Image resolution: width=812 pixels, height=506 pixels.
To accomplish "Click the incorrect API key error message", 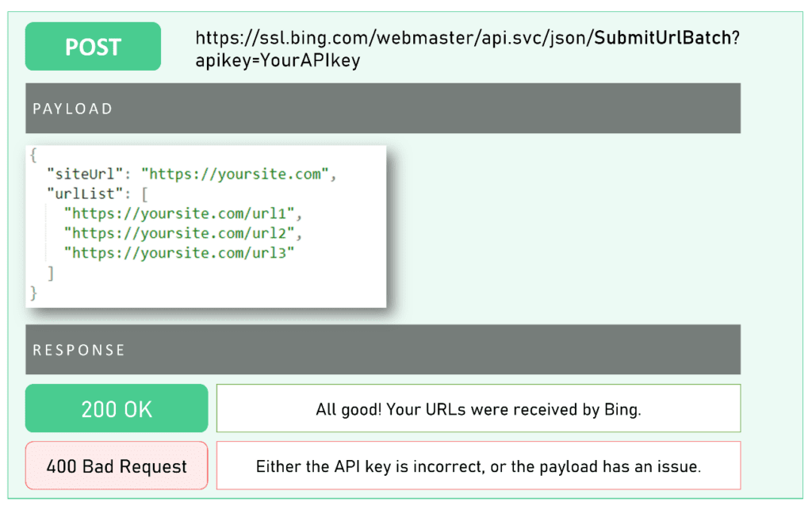I will tap(478, 466).
